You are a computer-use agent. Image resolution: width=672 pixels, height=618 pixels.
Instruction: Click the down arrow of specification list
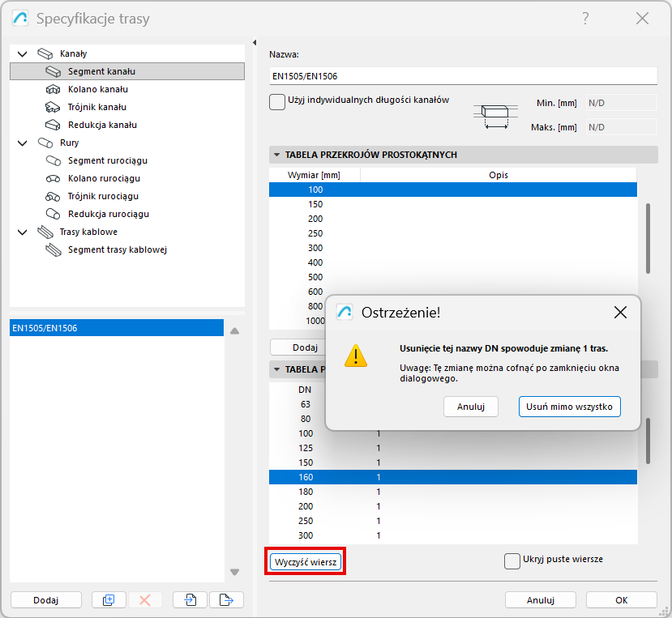(x=235, y=572)
